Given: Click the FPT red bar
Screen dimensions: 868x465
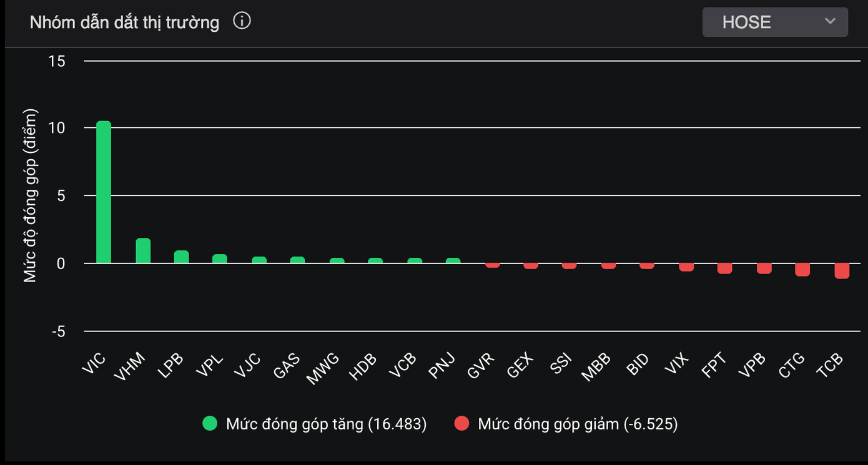Looking at the screenshot, I should [724, 268].
